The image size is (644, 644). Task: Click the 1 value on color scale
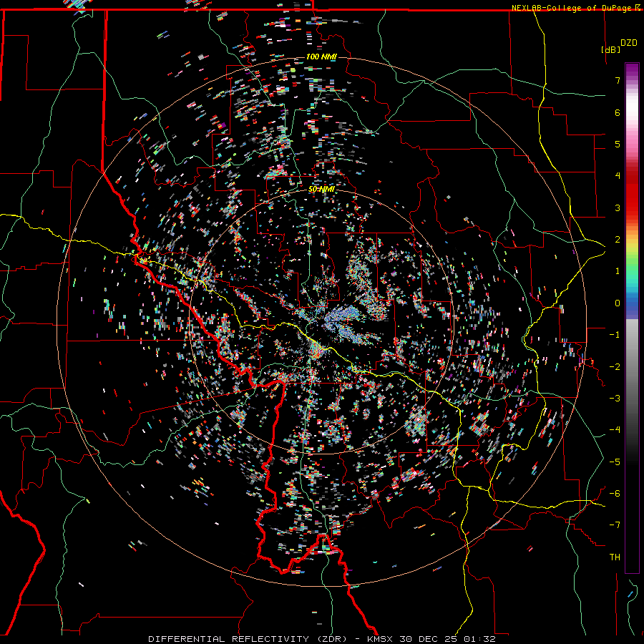tap(618, 271)
